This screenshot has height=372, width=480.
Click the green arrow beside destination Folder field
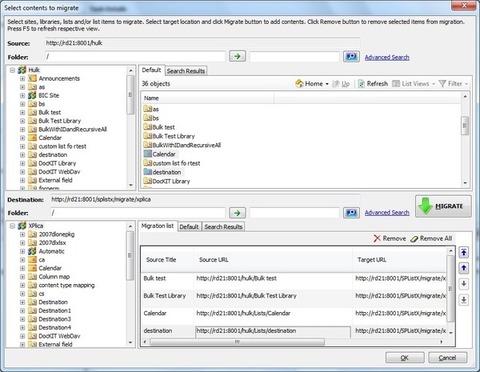click(x=237, y=212)
